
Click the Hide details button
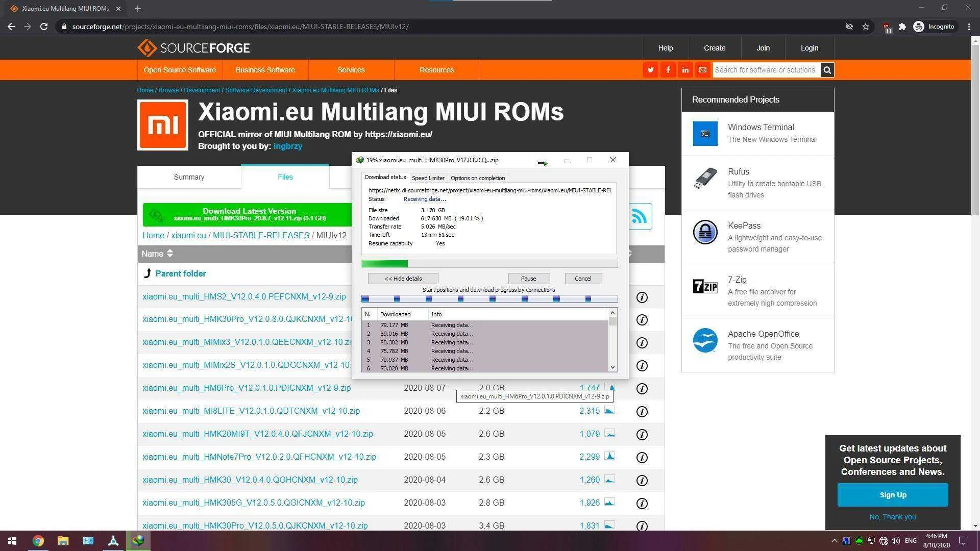click(403, 279)
